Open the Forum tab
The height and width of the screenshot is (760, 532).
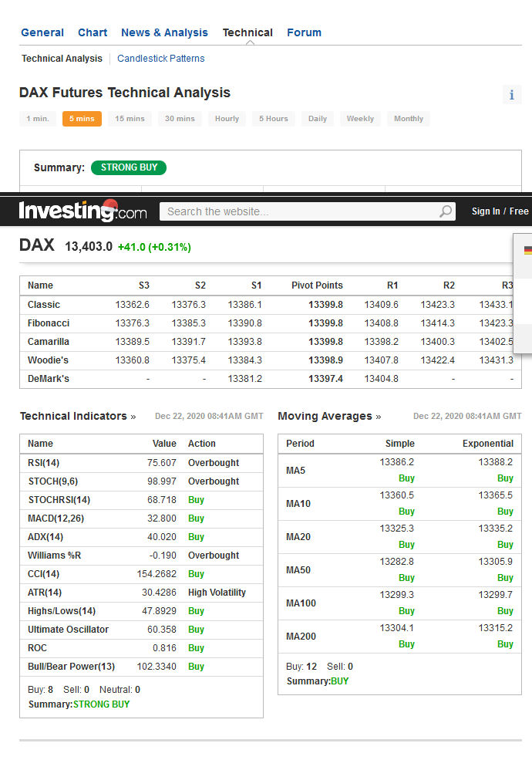click(304, 32)
